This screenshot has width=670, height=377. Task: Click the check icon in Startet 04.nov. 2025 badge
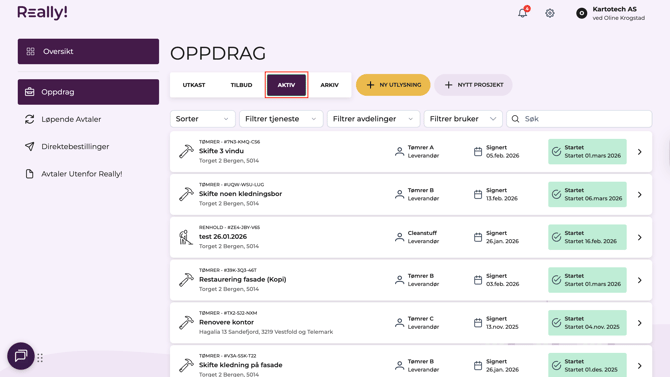click(556, 322)
